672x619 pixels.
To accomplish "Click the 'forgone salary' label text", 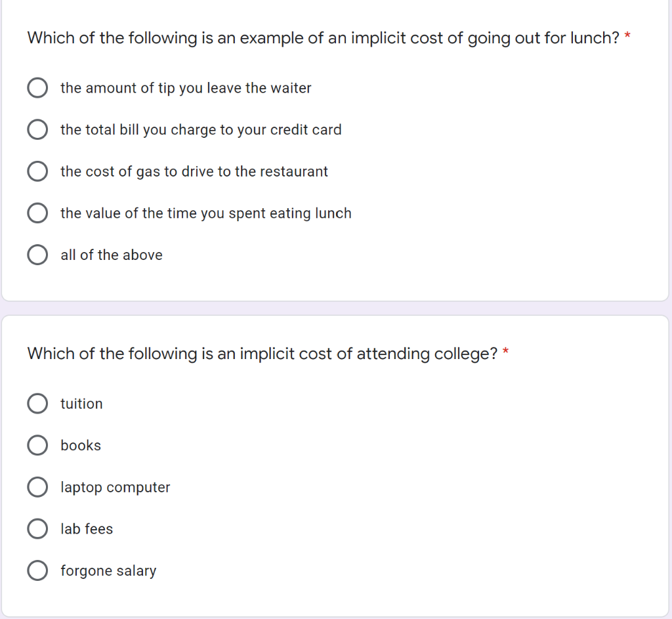I will click(108, 571).
